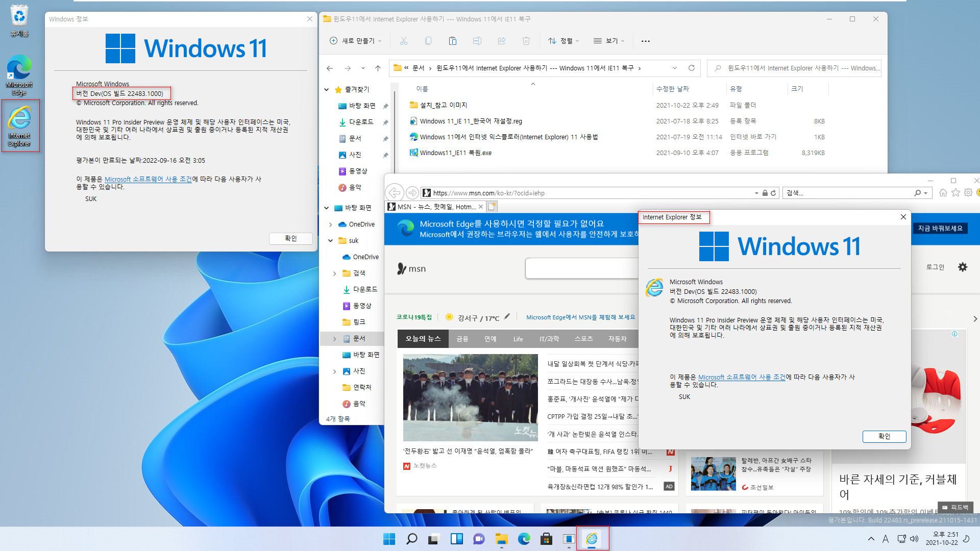The image size is (980, 551).
Task: Click '확인' in Internet Explorer 정보 dialog
Action: (x=885, y=436)
